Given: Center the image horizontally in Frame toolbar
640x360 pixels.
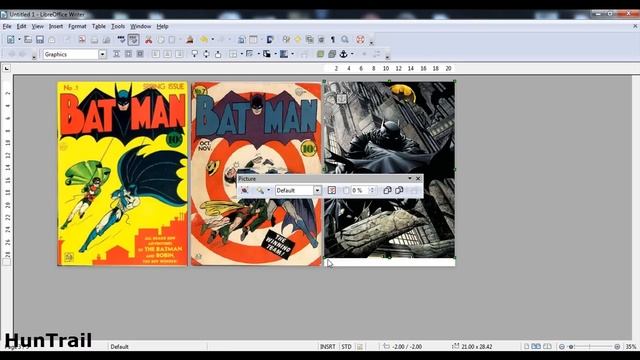Looking at the screenshot, I should point(167,54).
